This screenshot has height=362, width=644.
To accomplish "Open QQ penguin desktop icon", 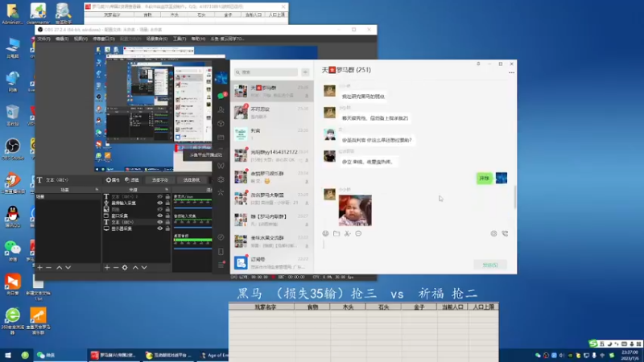I will [x=13, y=216].
